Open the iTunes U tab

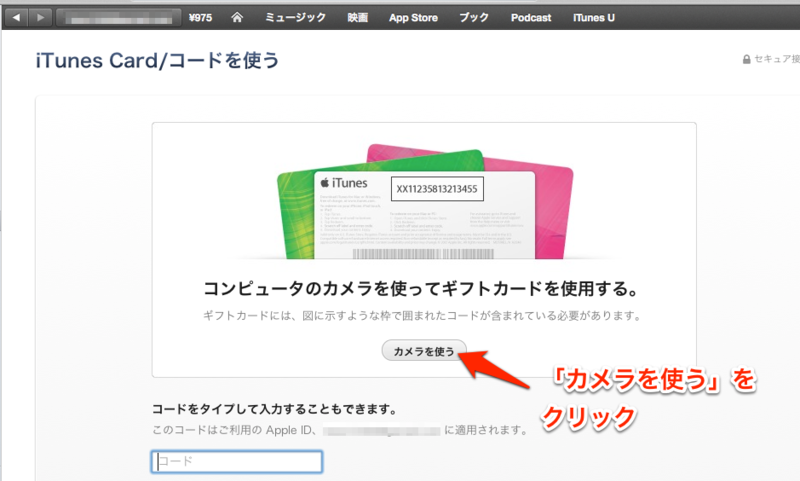(x=593, y=18)
